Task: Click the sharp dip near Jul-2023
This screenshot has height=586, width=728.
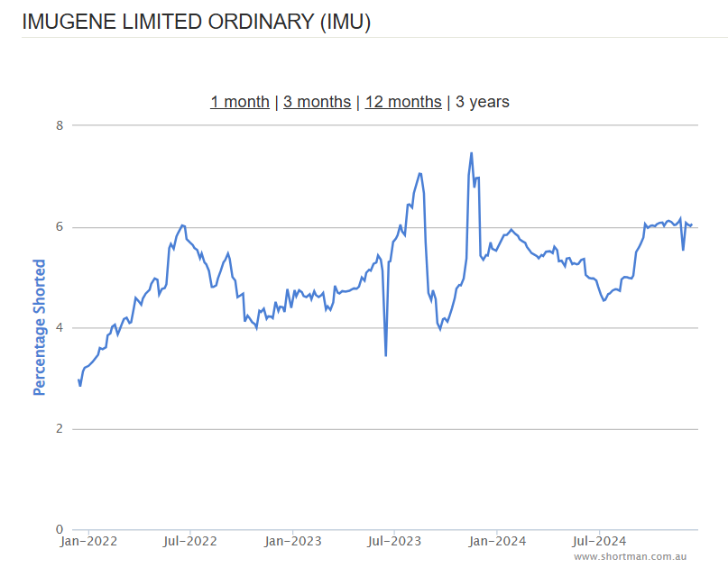Action: point(386,355)
